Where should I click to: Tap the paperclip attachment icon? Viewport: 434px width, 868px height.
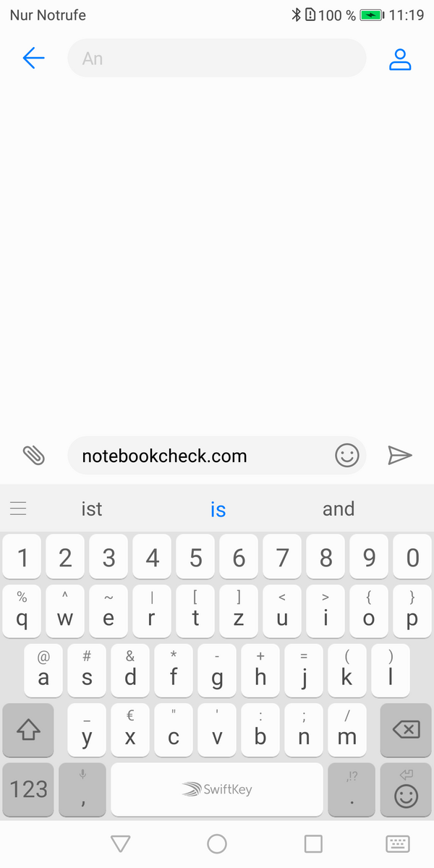(x=33, y=455)
